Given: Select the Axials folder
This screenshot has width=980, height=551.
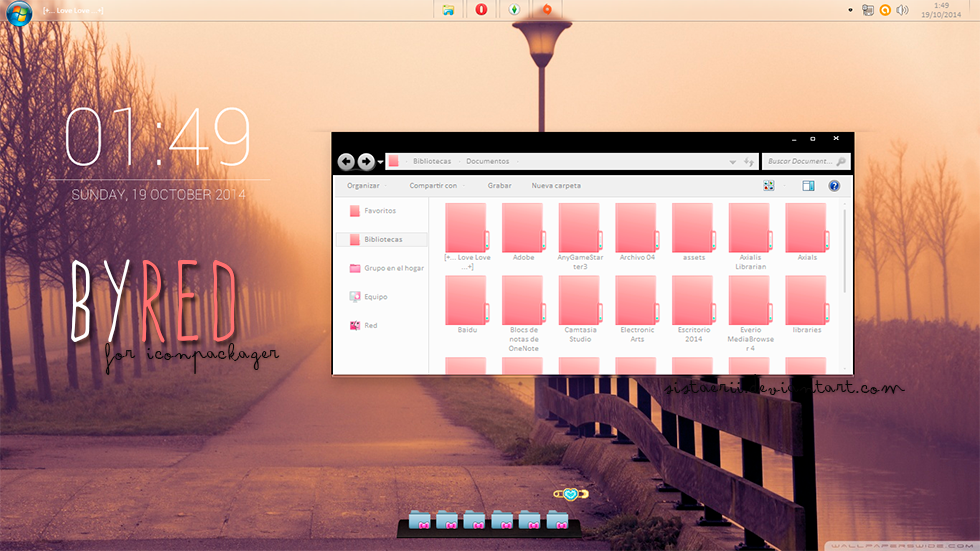Looking at the screenshot, I should click(807, 232).
